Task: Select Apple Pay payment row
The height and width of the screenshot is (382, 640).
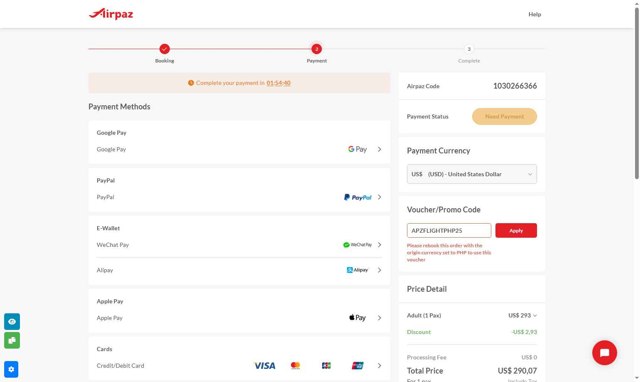Action: coord(239,318)
